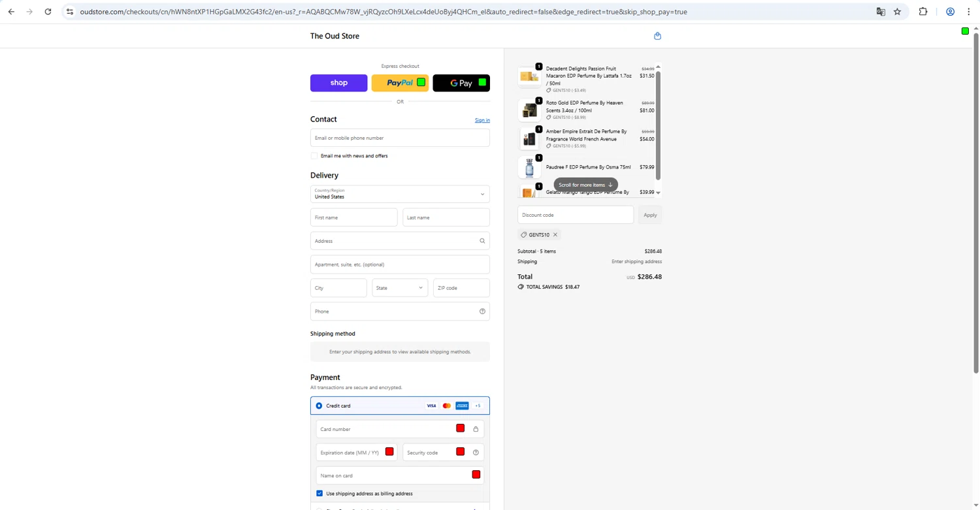Click the Sign in link

[x=482, y=120]
